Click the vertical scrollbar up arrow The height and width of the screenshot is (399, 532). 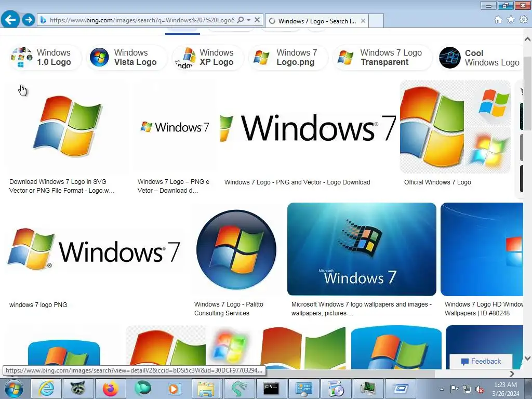pyautogui.click(x=528, y=39)
